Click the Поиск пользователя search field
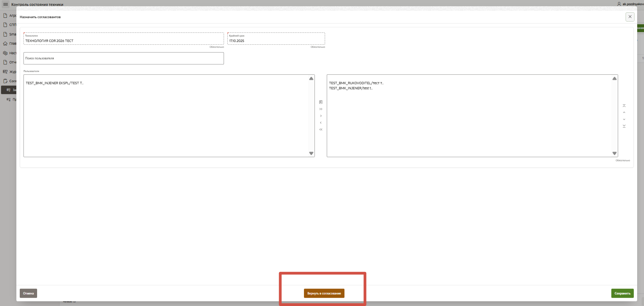The image size is (644, 306). [124, 58]
